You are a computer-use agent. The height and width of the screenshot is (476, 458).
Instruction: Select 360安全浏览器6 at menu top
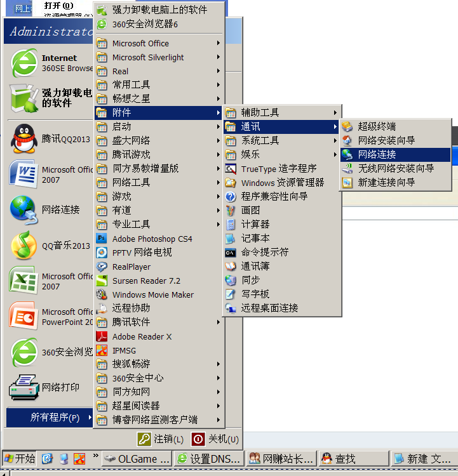pos(159,24)
